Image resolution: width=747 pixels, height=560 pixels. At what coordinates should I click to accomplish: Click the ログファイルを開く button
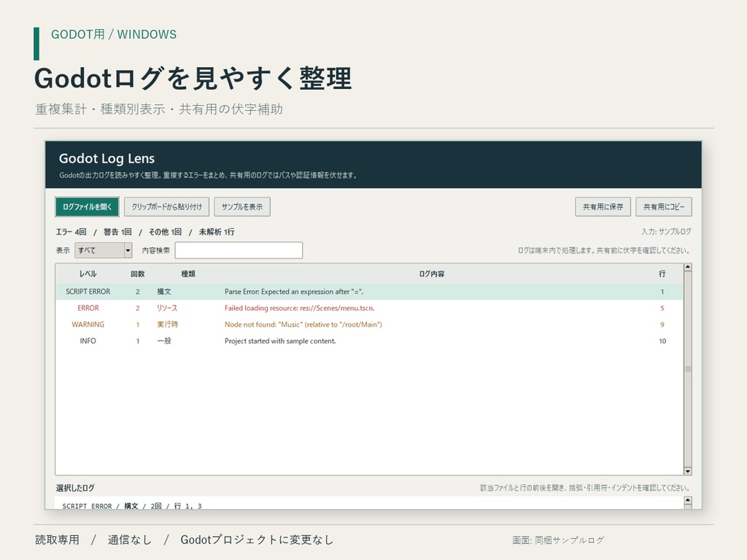88,206
